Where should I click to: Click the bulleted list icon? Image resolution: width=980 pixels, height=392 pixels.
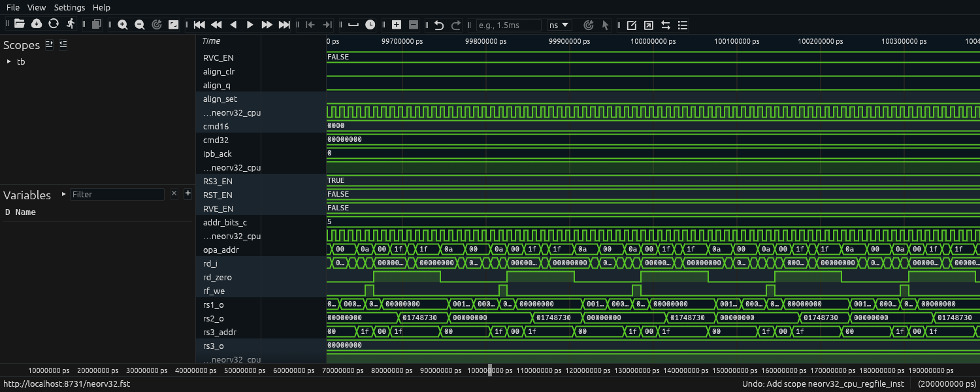pyautogui.click(x=683, y=25)
